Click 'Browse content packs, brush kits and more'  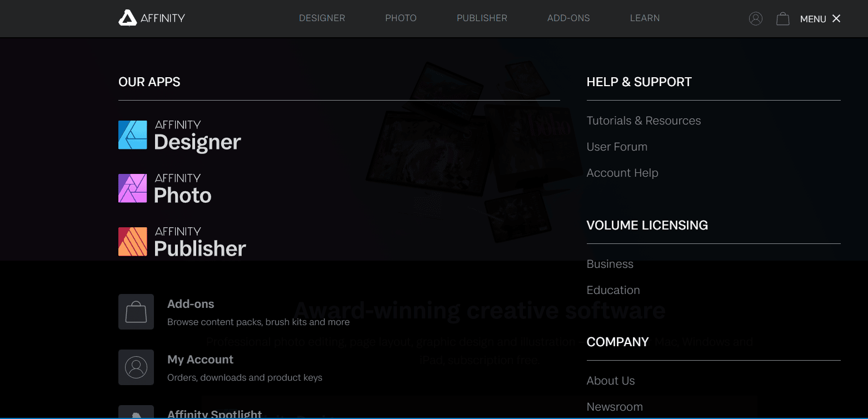coord(258,322)
